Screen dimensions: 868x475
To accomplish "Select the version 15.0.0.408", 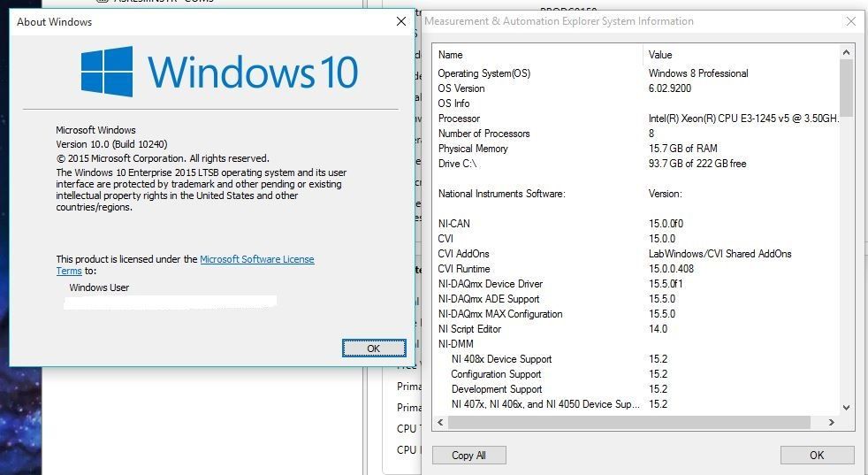I will point(671,269).
